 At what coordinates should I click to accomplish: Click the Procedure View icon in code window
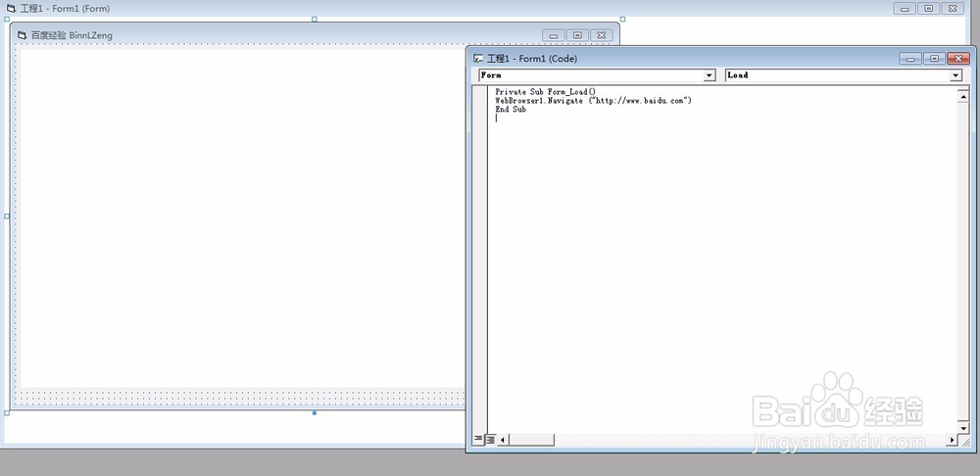[x=478, y=439]
